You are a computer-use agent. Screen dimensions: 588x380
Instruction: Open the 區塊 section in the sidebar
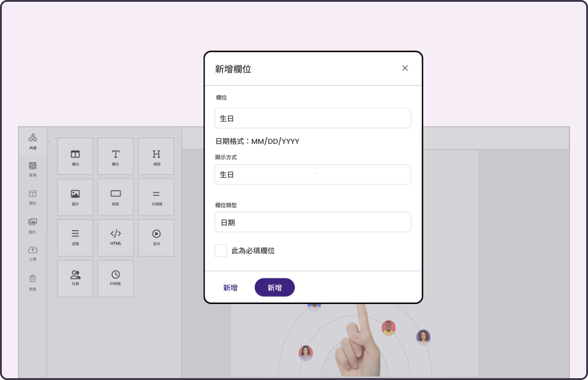click(x=33, y=169)
